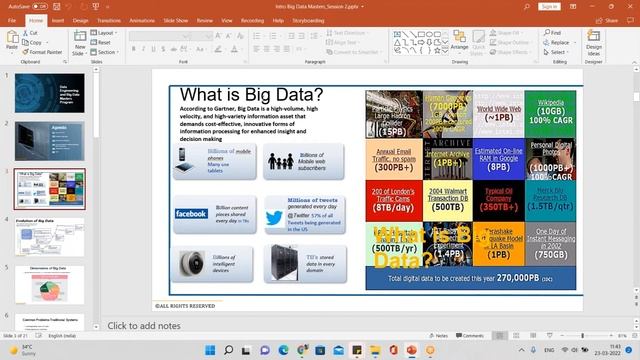Switch to Slide Sorter view icon
This screenshot has width=640, height=360.
click(516, 336)
